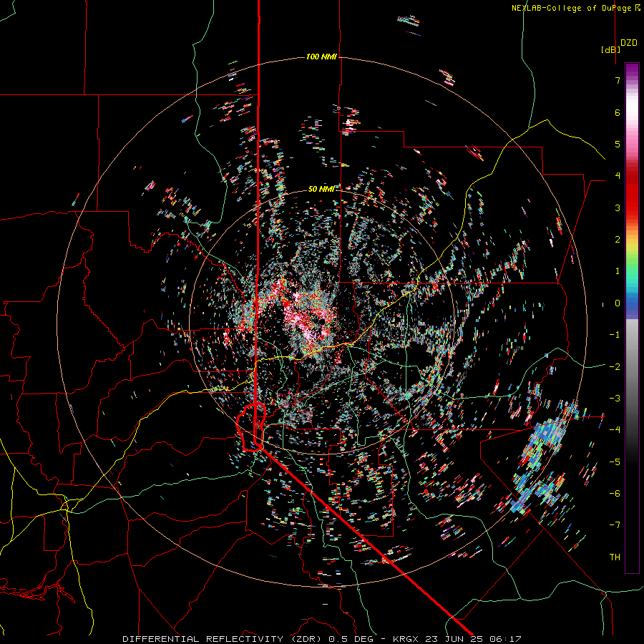The height and width of the screenshot is (644, 644).
Task: Click the -3 value on the scale
Action: (615, 399)
